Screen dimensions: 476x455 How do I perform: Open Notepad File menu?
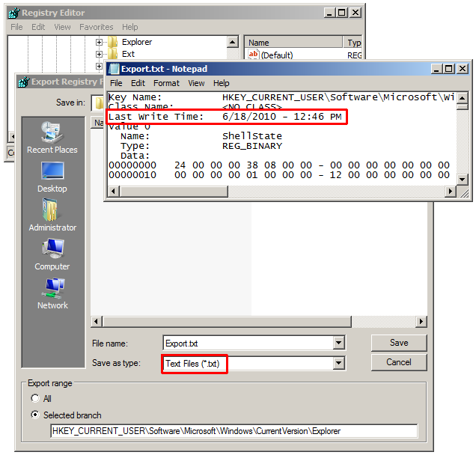(x=116, y=83)
